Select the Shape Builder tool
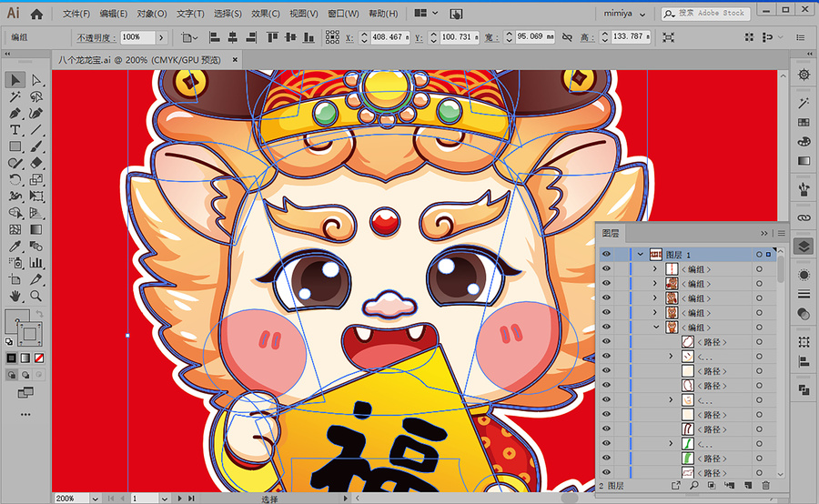Image resolution: width=819 pixels, height=504 pixels. point(15,213)
